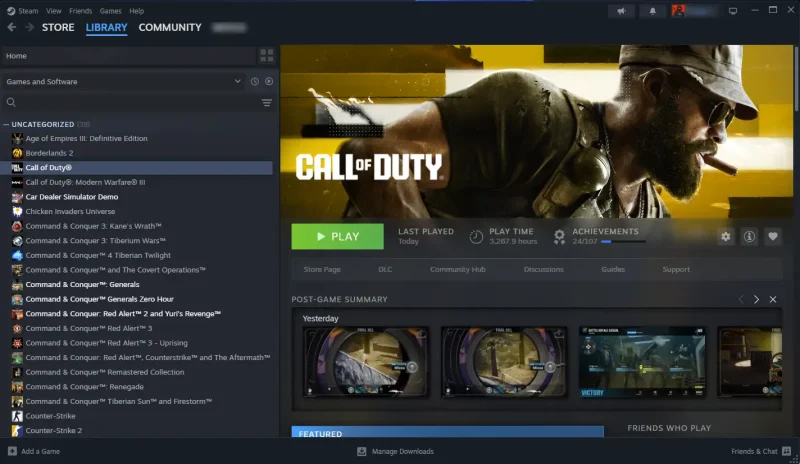The height and width of the screenshot is (464, 800).
Task: Open the DLC link
Action: pos(385,270)
